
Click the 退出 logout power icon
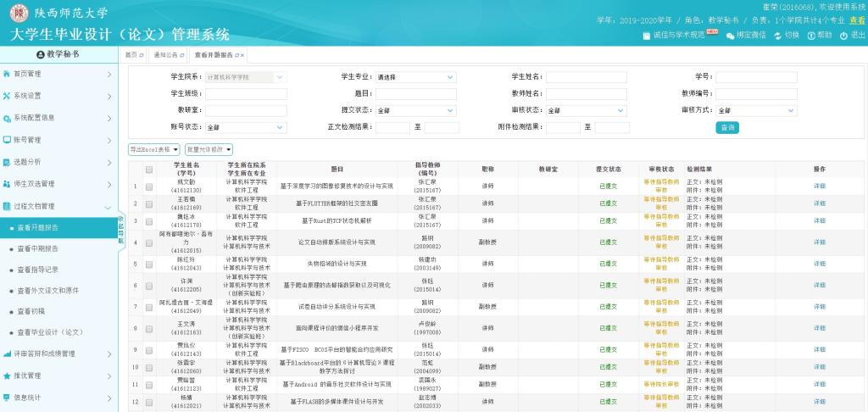click(843, 36)
